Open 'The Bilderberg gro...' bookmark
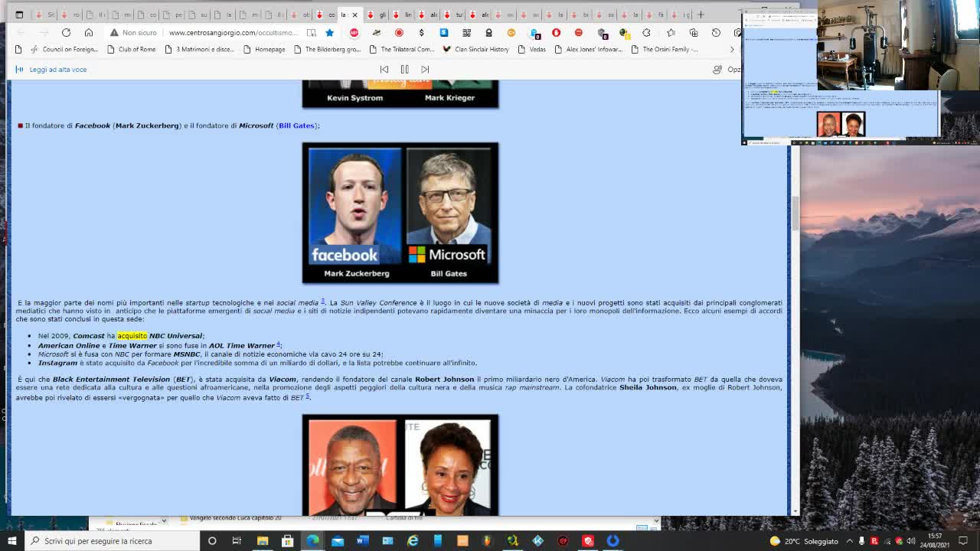This screenshot has height=551, width=980. (327, 49)
